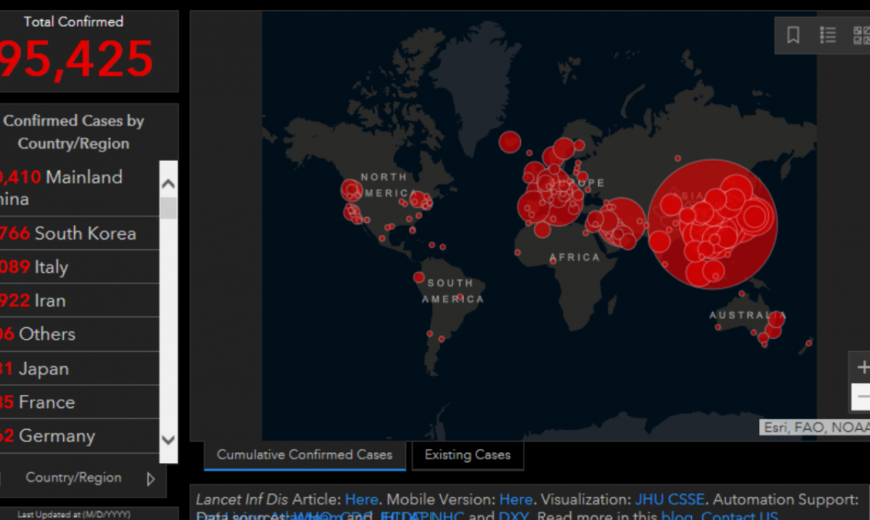
Task: Click next arrow beside Country/Region
Action: point(150,478)
